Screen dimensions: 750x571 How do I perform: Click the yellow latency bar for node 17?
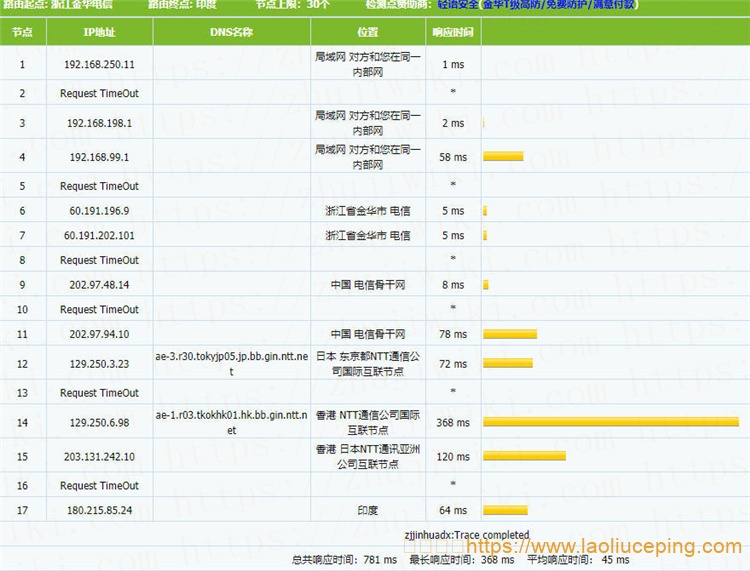tap(505, 510)
